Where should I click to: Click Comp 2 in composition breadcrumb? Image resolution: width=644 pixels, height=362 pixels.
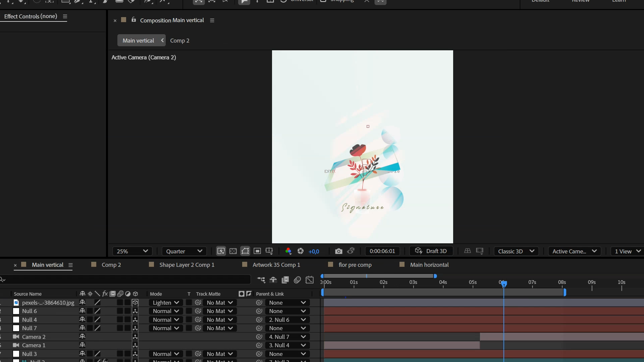(x=179, y=41)
